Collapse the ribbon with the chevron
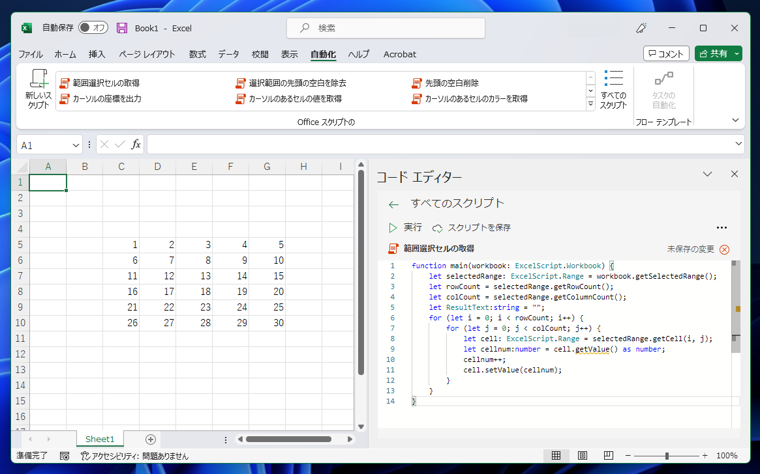Image resolution: width=760 pixels, height=474 pixels. tap(735, 120)
